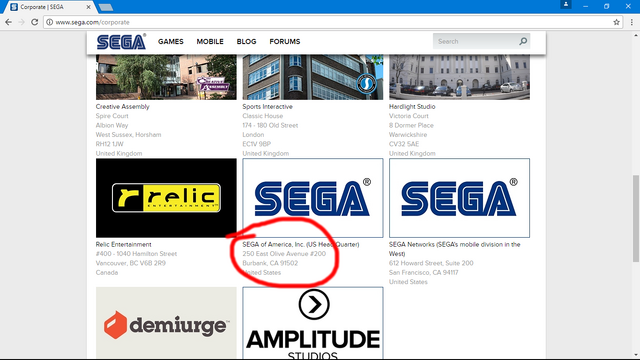Click the postcode text EC1V 9BP

[256, 144]
